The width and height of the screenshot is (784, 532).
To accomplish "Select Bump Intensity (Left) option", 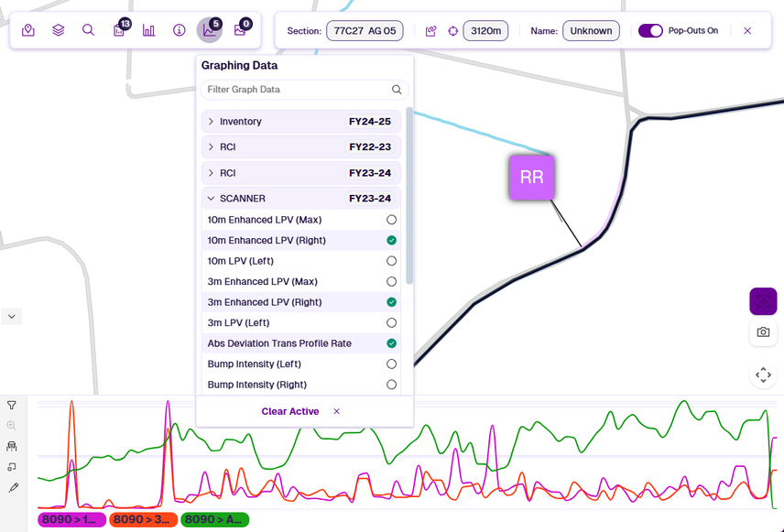I will point(391,364).
